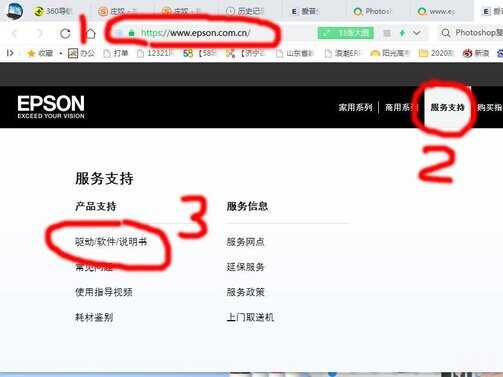The image size is (503, 377).
Task: Click the grid icon beside the green button
Action: (x=387, y=33)
